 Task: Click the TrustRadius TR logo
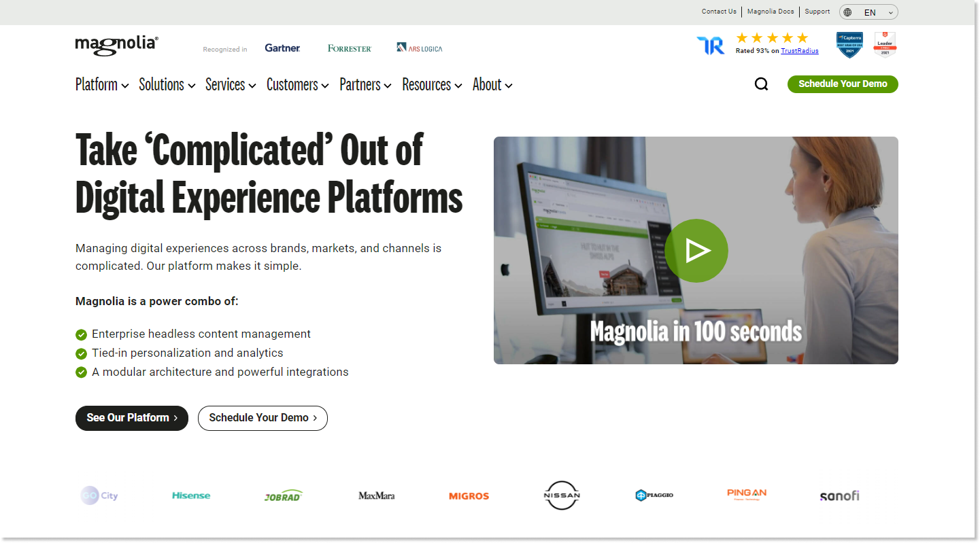711,46
